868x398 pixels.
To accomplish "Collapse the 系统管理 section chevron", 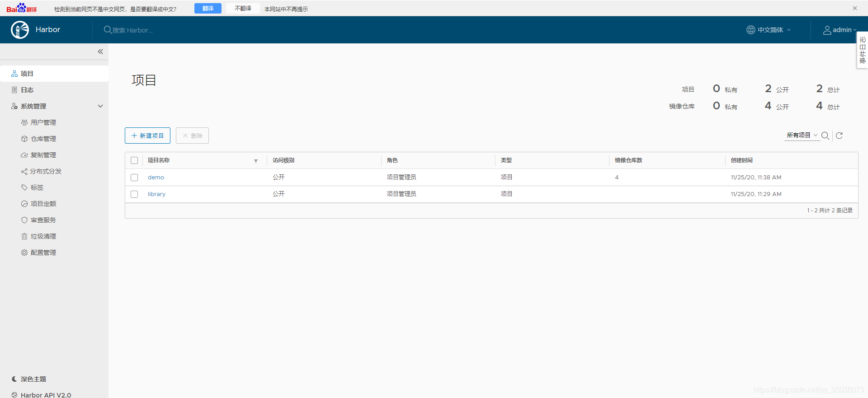I will click(100, 106).
